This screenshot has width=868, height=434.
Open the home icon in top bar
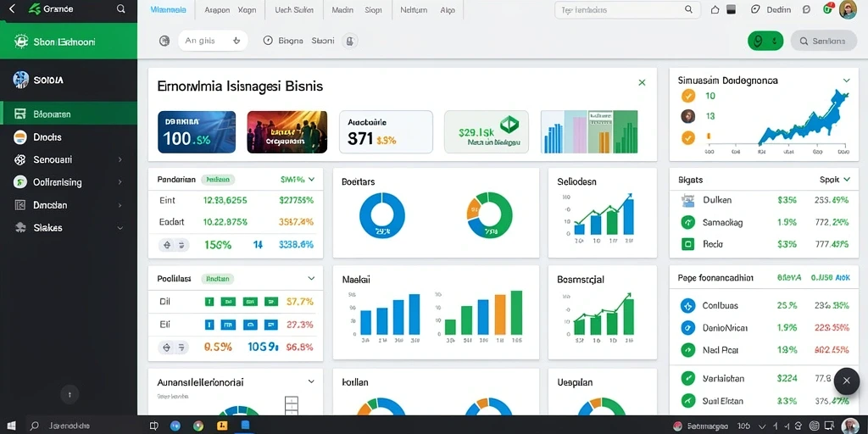pos(715,9)
